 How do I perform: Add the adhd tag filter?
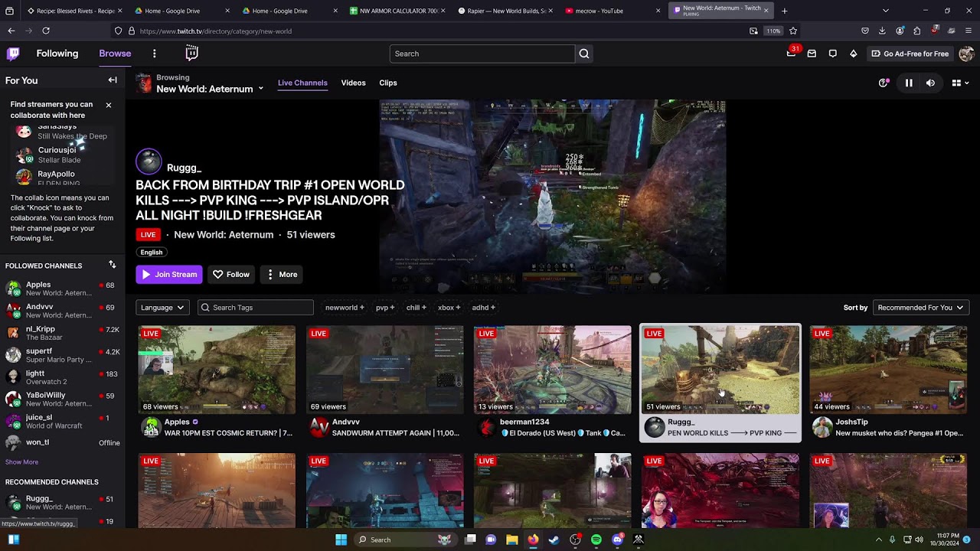click(483, 308)
